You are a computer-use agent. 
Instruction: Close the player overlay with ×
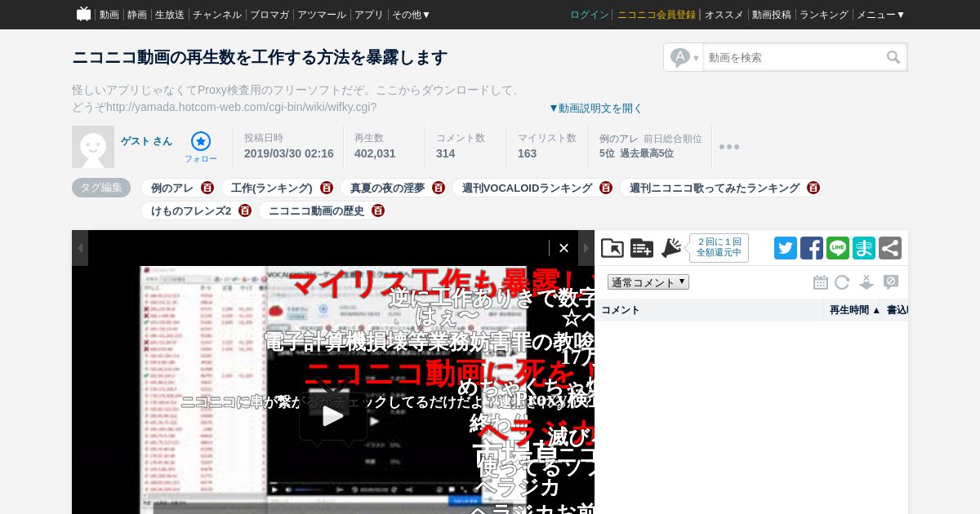pos(563,248)
